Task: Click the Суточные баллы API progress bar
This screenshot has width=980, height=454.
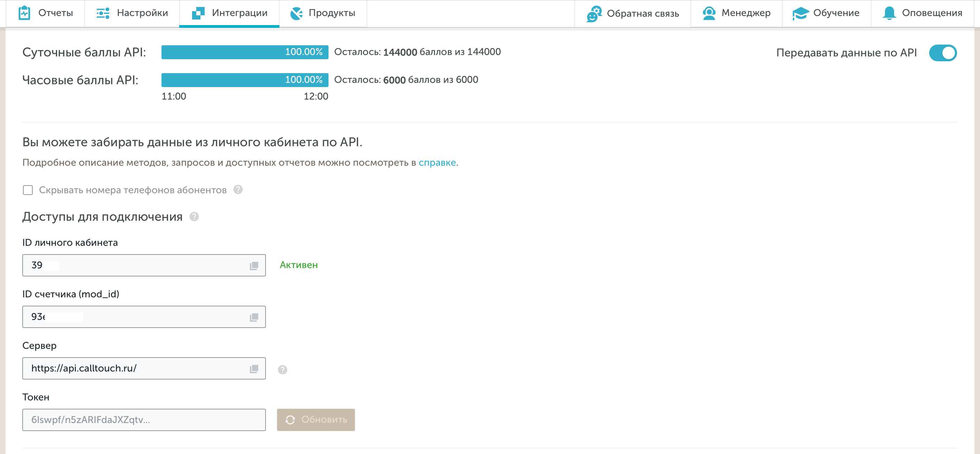Action: tap(245, 52)
